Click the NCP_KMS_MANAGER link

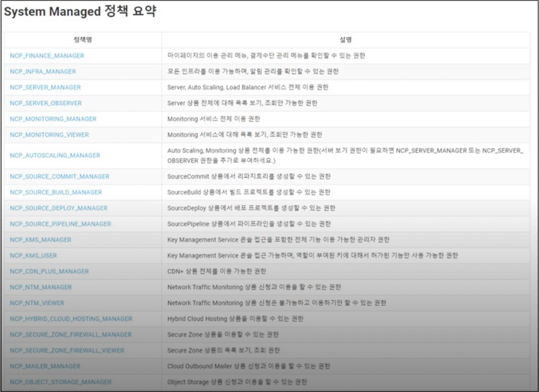tap(40, 240)
